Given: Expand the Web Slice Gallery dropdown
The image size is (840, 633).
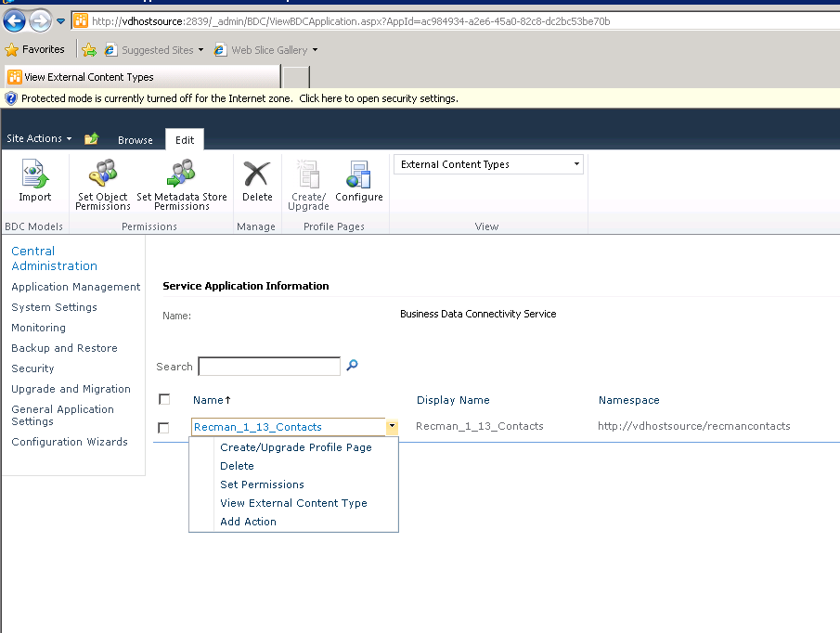Looking at the screenshot, I should click(x=315, y=50).
